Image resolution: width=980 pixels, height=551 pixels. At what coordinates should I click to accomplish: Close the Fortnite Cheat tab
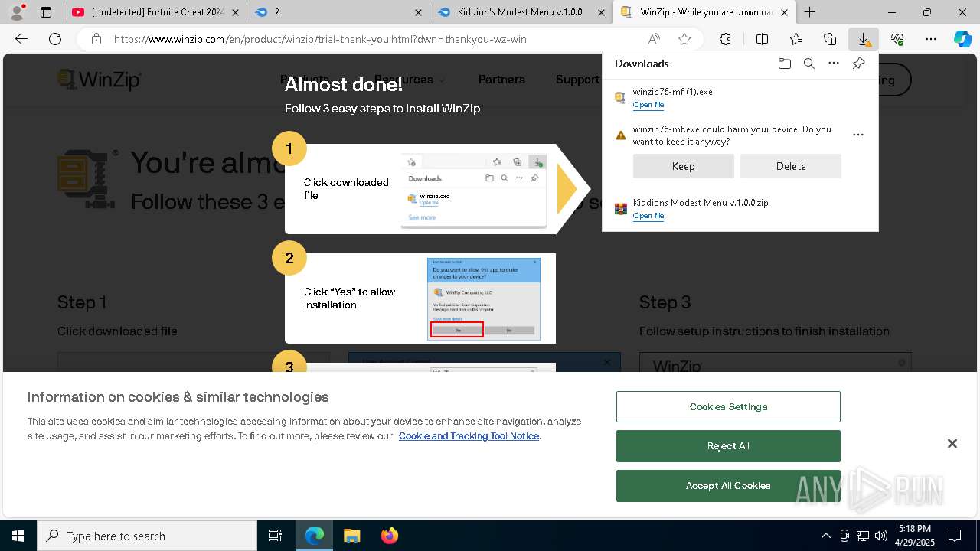[235, 12]
